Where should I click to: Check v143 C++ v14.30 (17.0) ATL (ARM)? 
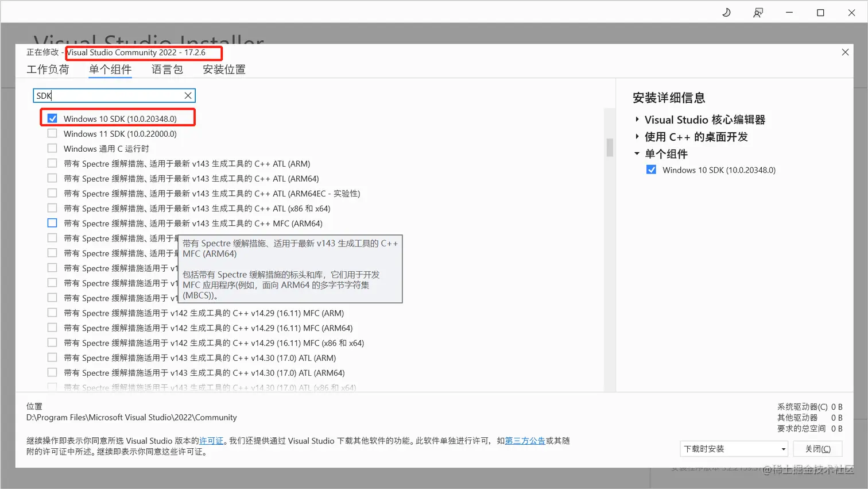pos(52,357)
